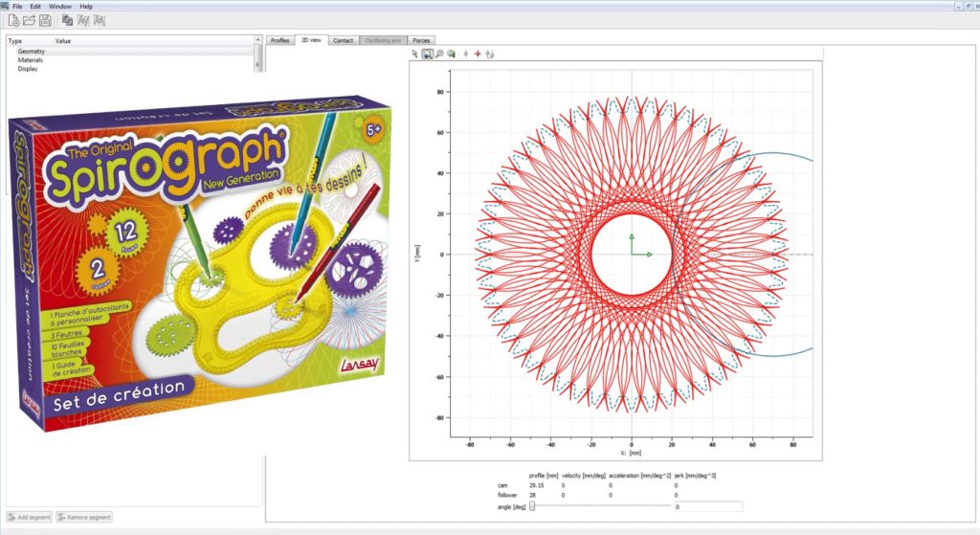Save the project with the floppy disk icon
This screenshot has height=535, width=980.
tap(44, 19)
